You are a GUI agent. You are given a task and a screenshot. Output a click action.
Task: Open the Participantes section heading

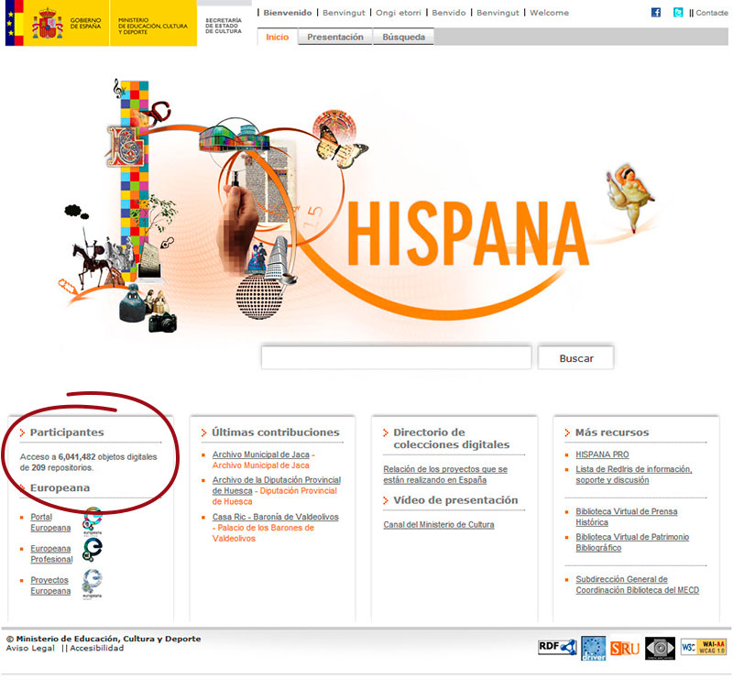tap(67, 432)
